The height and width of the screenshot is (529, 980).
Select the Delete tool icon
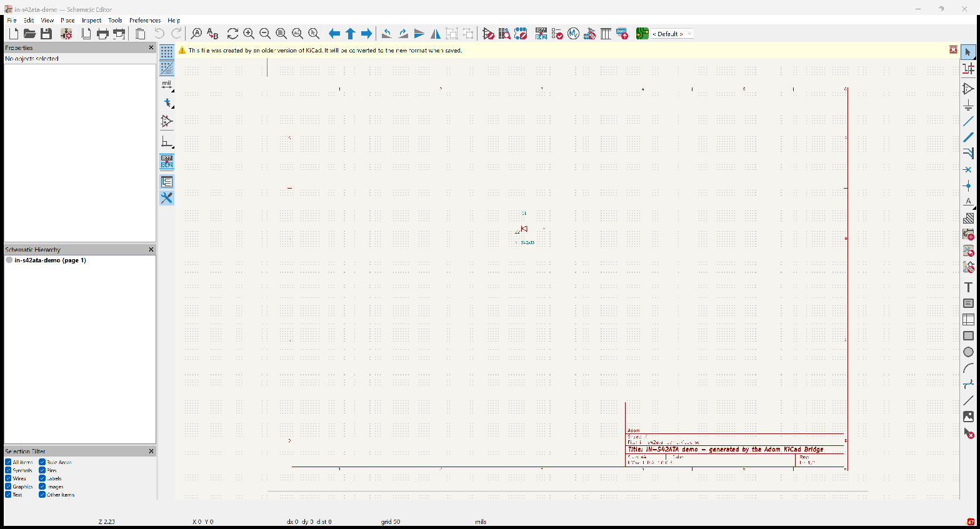pos(968,433)
